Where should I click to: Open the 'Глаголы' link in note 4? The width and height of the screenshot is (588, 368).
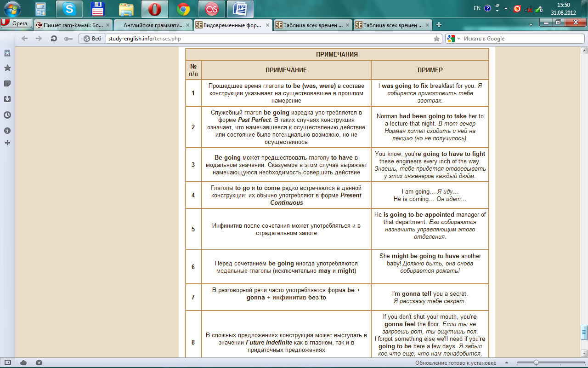click(x=221, y=188)
